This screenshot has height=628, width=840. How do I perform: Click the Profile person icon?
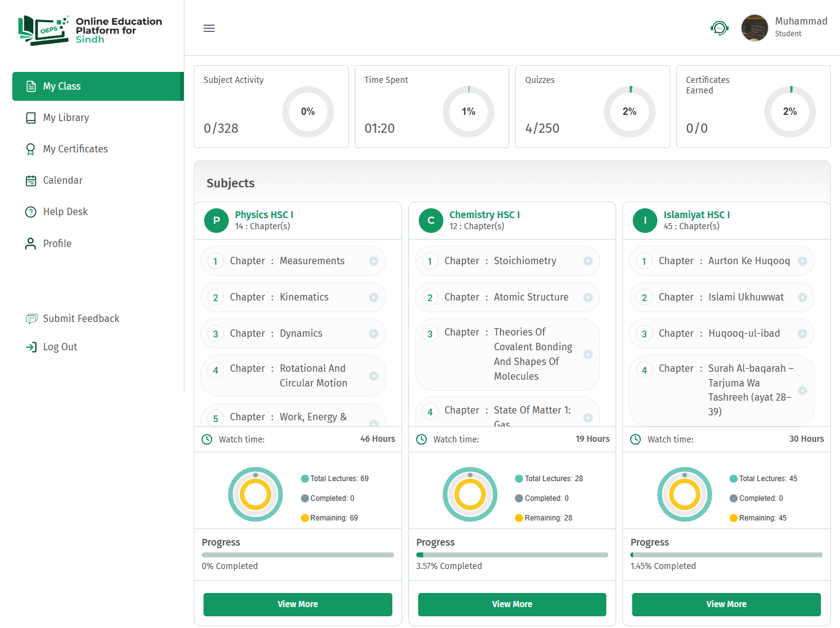point(31,243)
